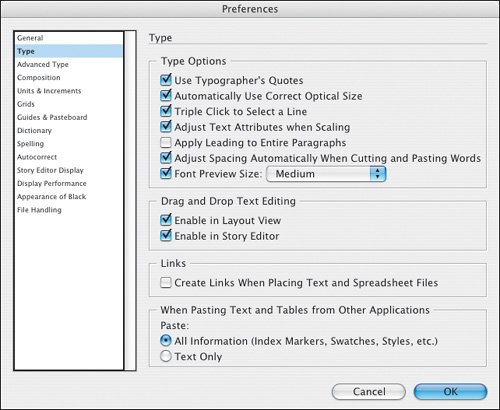Toggle Enable in Story Editor checkbox
The width and height of the screenshot is (500, 410).
(166, 236)
